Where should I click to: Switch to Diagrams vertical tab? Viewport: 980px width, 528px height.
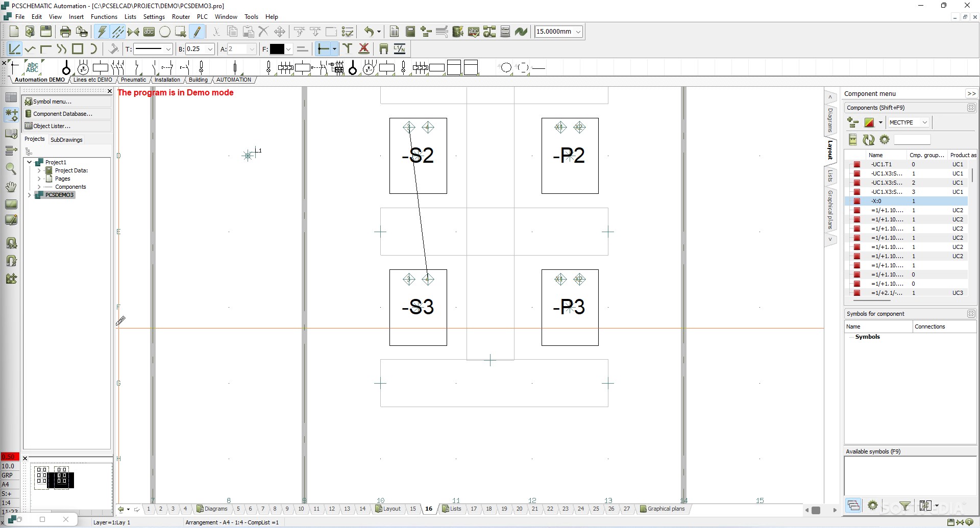830,120
